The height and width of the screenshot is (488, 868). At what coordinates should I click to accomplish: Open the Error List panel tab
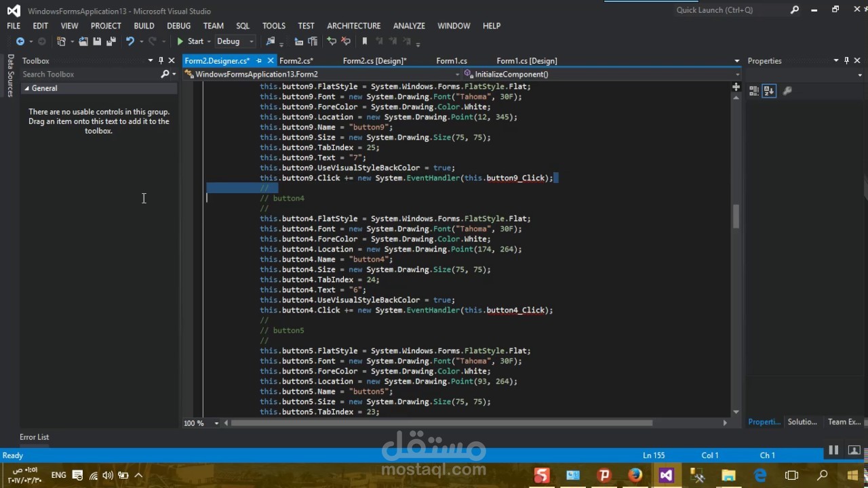(x=34, y=437)
